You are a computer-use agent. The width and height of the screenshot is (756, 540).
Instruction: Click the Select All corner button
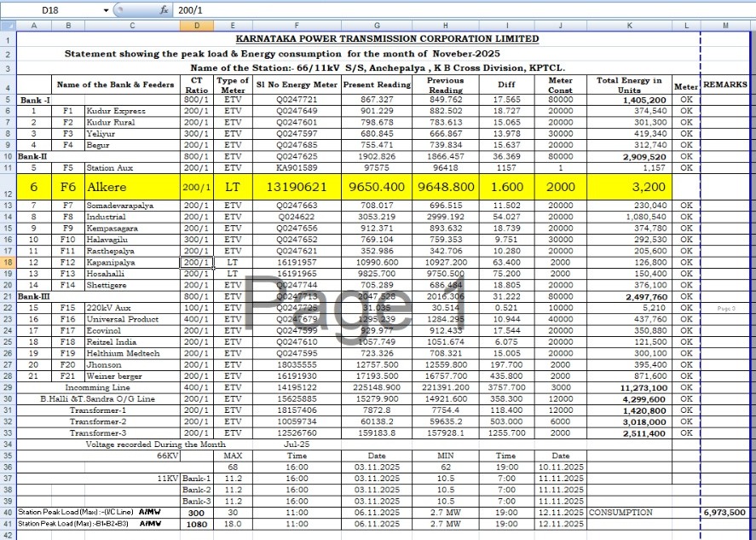(x=7, y=25)
